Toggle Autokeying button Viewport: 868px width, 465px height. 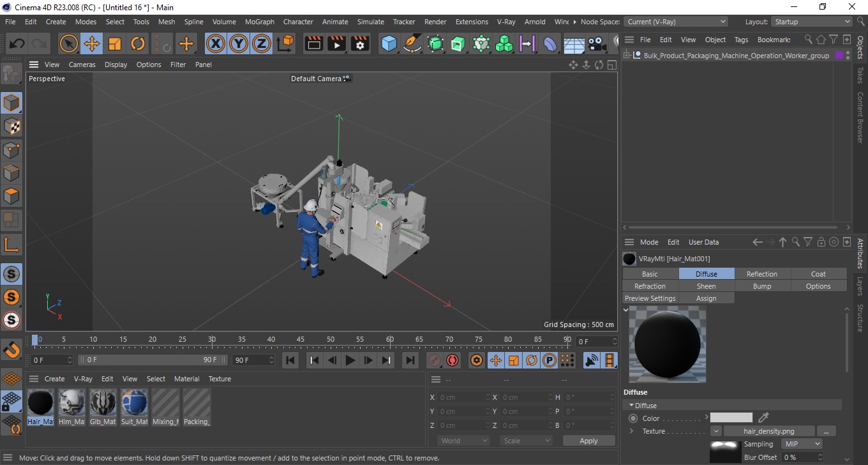click(x=453, y=360)
